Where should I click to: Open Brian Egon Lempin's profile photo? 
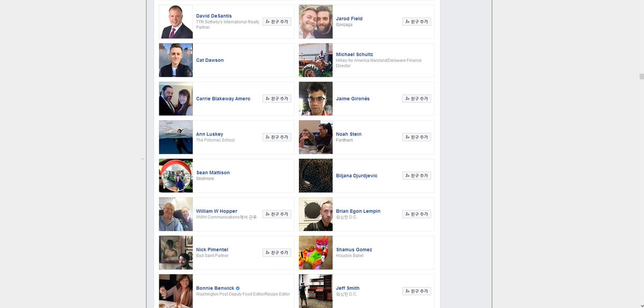pyautogui.click(x=316, y=214)
